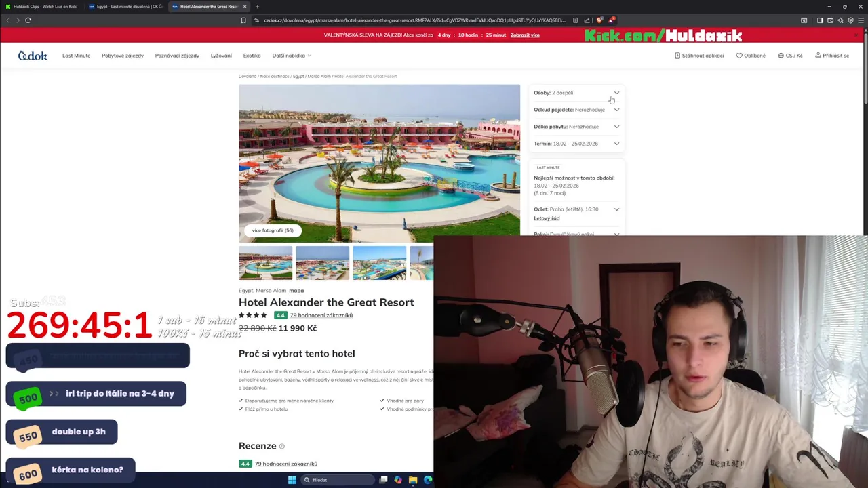Click the info icon next to Recenze
868x488 pixels.
(x=282, y=446)
